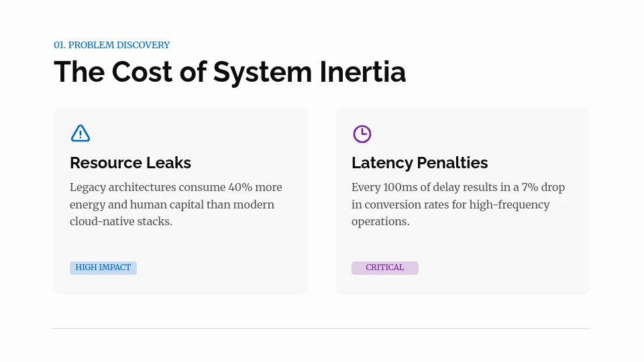Image resolution: width=644 pixels, height=362 pixels.
Task: Click the words "human capital"
Action: tap(166, 204)
